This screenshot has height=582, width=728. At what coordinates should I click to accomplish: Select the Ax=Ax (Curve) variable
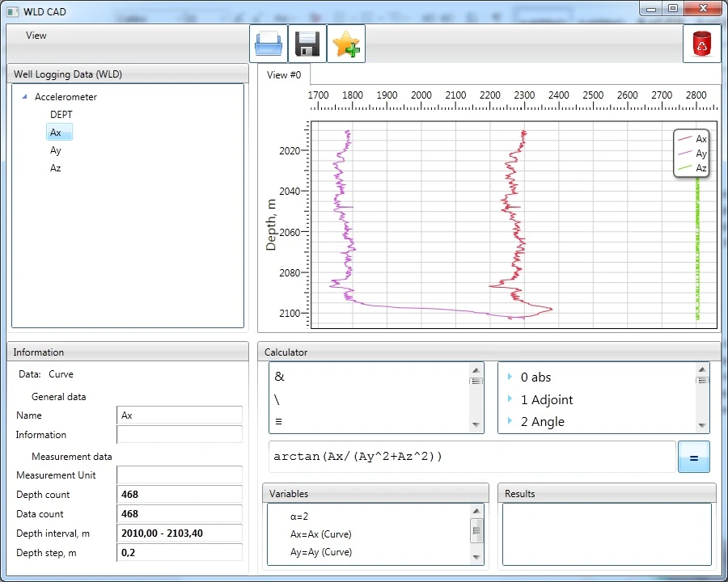point(321,534)
